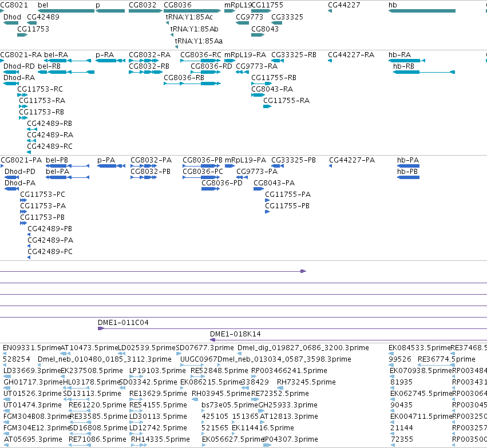Screen dimensions: 487x448
Task: Select the CG8036-RD transcript label
Action: point(211,66)
